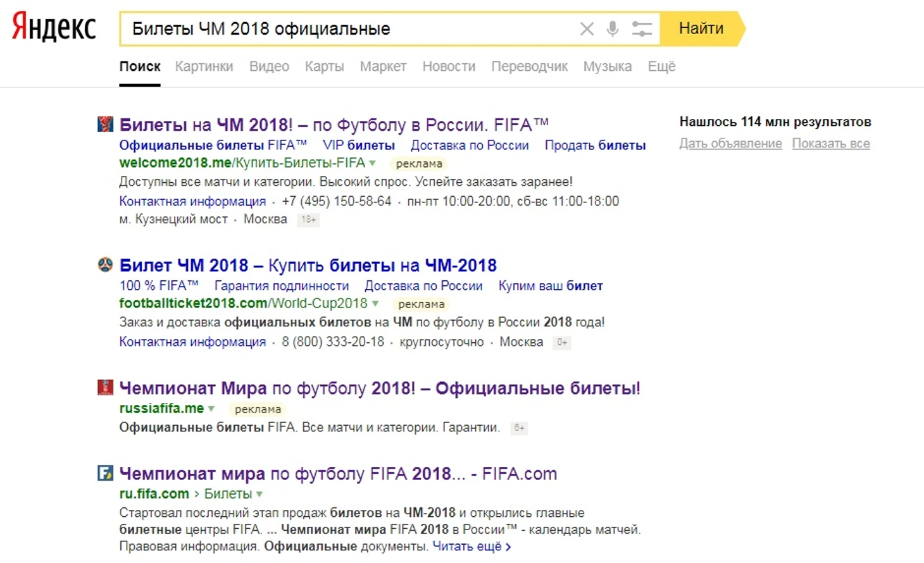Click 'Показать все' link
Viewport: 924px width, 563px height.
coord(831,143)
